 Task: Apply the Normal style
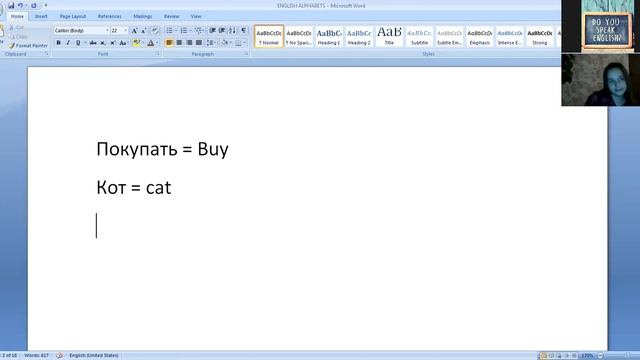tap(269, 37)
